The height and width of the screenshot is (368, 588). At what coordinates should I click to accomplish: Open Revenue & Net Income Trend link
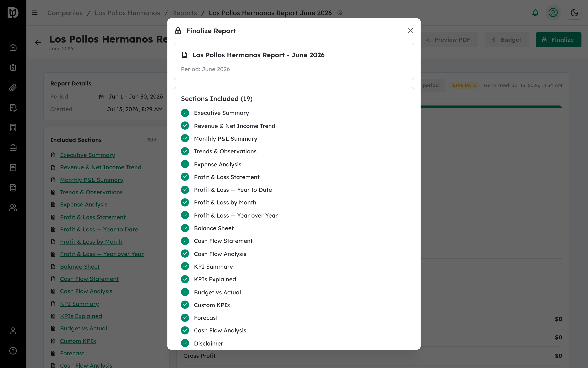coord(101,167)
